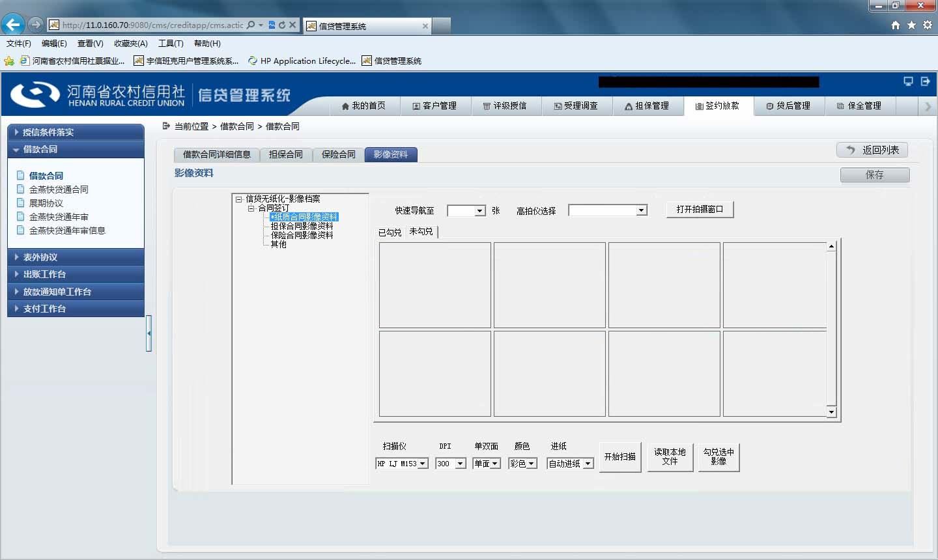Viewport: 938px width, 560px height.
Task: Click the thumbnail panel scroll-down arrow
Action: point(831,412)
